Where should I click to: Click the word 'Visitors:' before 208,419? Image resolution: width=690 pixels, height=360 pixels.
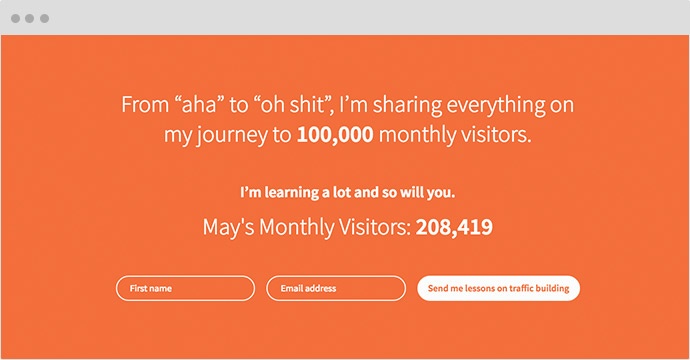(x=374, y=228)
